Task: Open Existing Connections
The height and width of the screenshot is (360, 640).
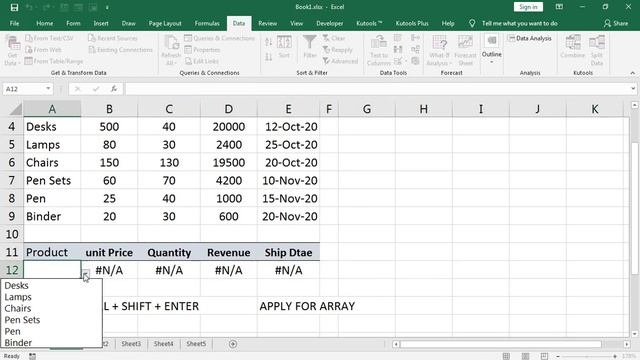Action: pyautogui.click(x=120, y=49)
